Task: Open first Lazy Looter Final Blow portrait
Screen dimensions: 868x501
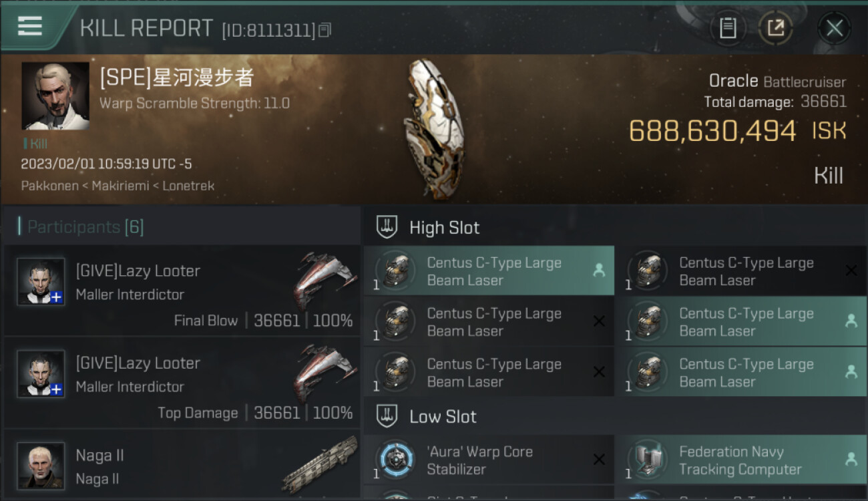Action: pos(41,282)
